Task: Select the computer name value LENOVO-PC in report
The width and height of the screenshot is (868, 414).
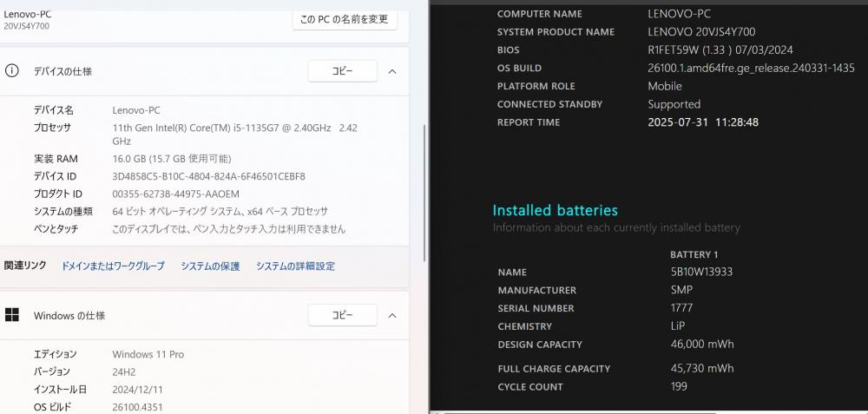Action: [680, 14]
